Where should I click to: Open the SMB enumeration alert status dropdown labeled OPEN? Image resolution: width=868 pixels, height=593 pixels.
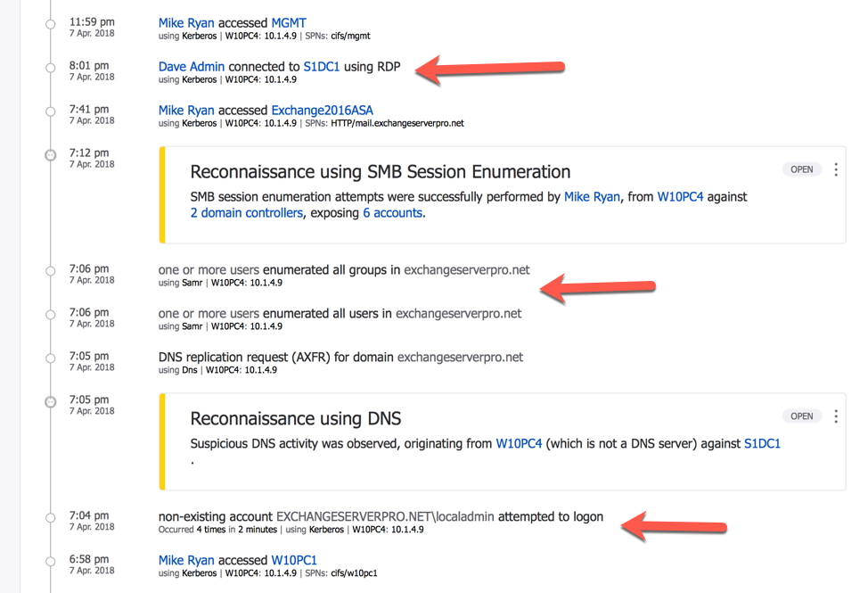pos(800,169)
